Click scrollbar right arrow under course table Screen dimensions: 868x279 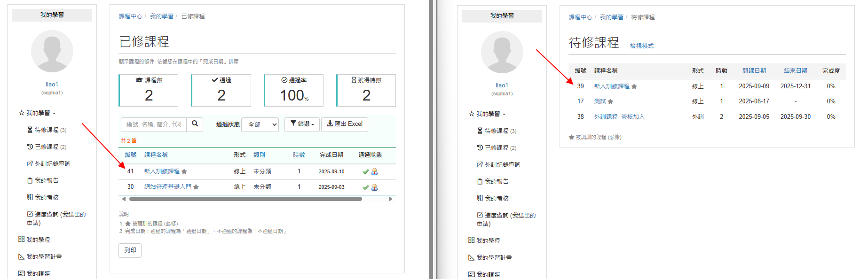[390, 199]
